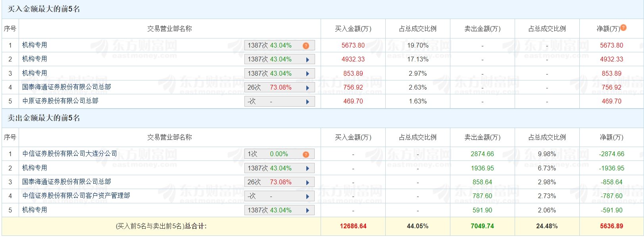Click 净额(万) header in the sell table
The height and width of the screenshot is (237, 644).
pos(611,137)
